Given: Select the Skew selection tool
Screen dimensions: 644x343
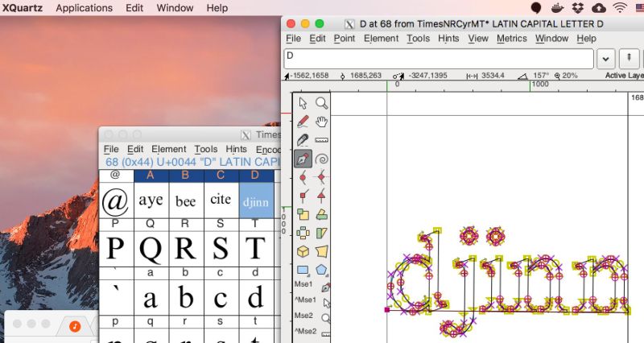Looking at the screenshot, I should [321, 233].
